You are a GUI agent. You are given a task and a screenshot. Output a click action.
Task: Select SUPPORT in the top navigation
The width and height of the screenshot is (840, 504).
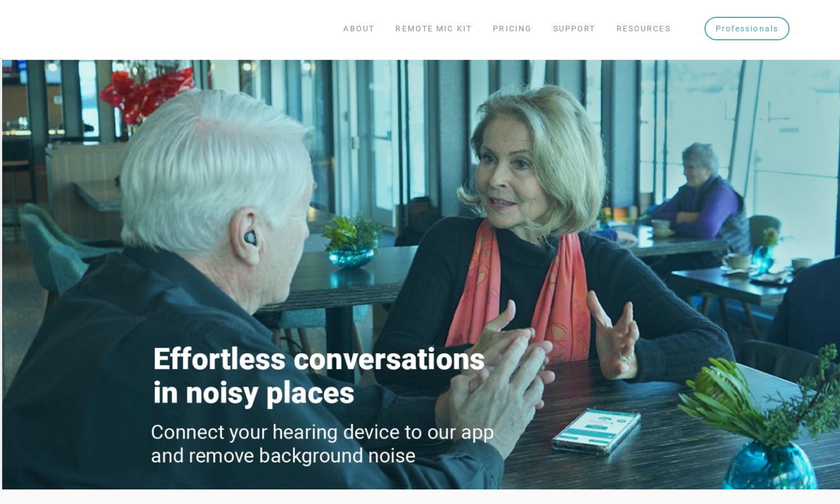click(x=574, y=29)
